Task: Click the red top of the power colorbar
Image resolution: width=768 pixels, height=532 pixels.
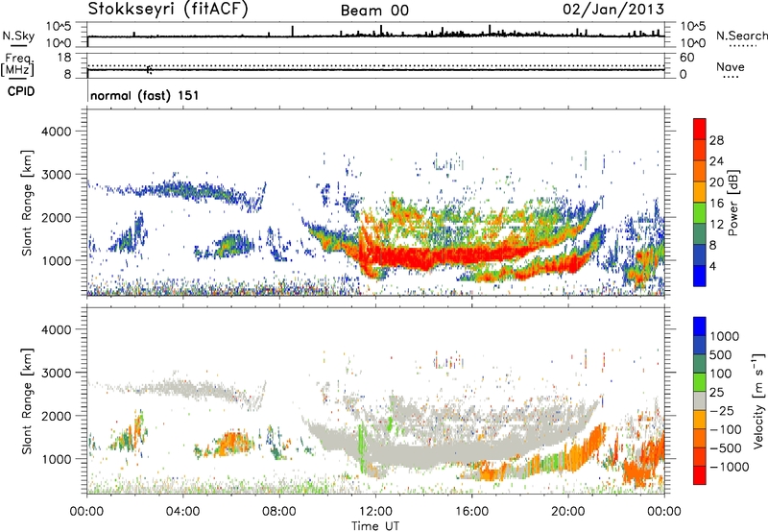Action: point(700,128)
